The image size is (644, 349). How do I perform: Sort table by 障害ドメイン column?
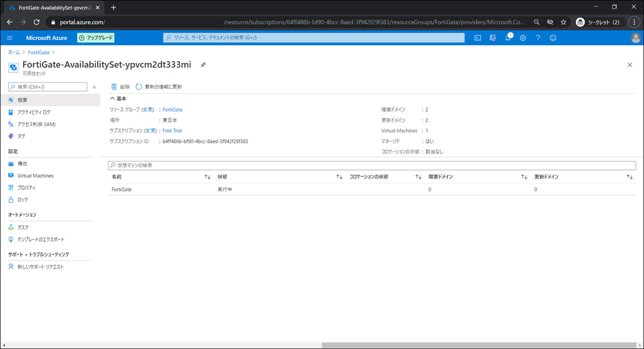click(524, 177)
